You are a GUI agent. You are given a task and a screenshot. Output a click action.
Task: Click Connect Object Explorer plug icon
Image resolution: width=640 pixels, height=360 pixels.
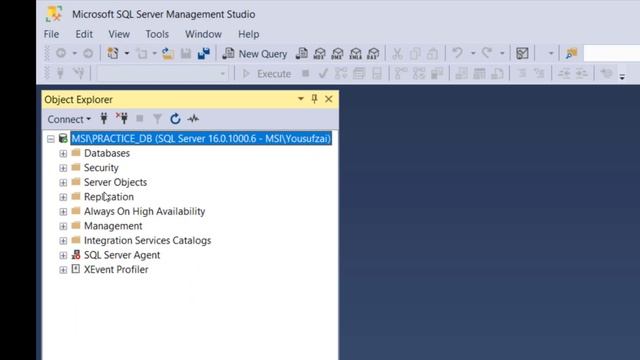tap(104, 119)
